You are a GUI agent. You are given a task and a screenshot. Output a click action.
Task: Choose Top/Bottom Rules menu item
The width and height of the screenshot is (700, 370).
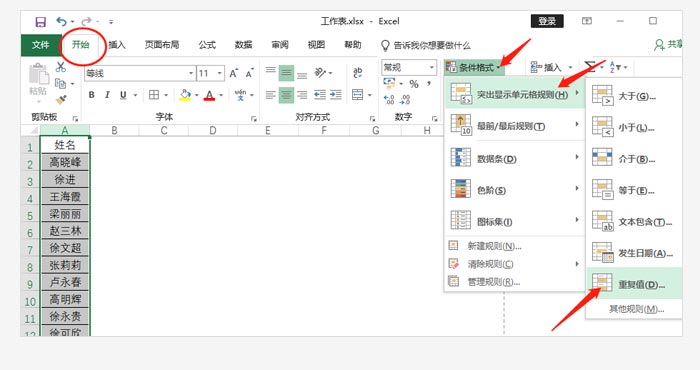click(515, 126)
